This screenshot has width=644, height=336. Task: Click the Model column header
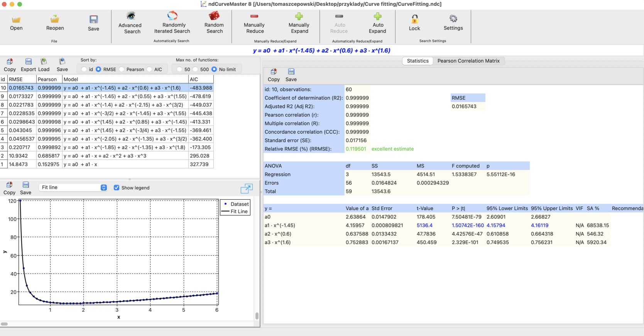pyautogui.click(x=125, y=79)
